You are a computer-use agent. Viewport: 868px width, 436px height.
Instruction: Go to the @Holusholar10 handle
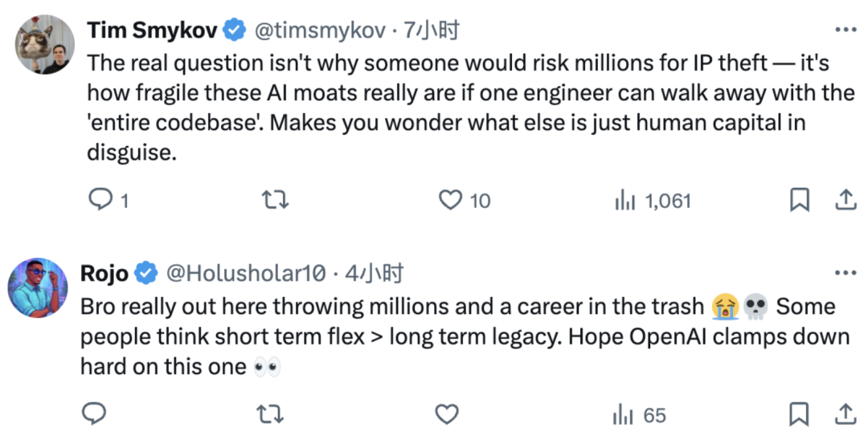[x=246, y=274]
